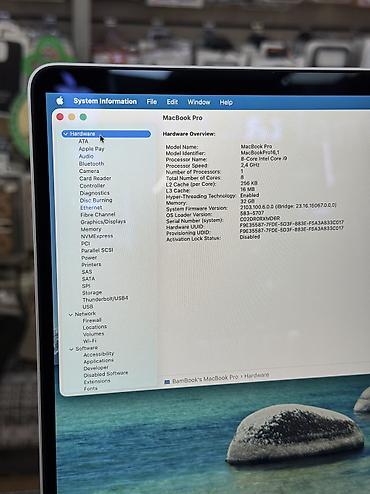The image size is (370, 494).
Task: Open the System Information menu
Action: [x=105, y=101]
